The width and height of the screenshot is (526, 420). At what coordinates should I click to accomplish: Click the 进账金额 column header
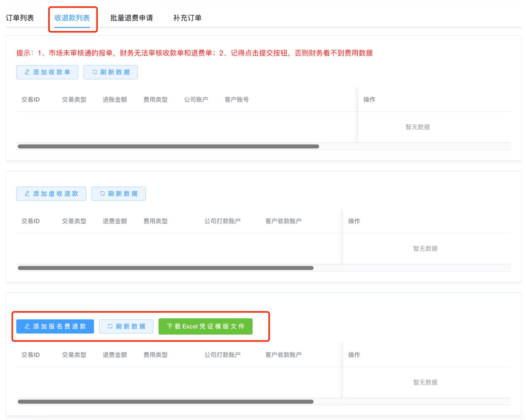115,100
